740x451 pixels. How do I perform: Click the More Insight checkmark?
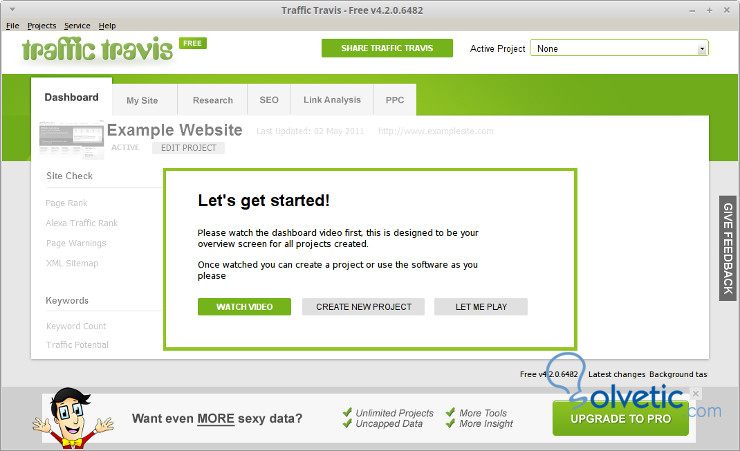pos(451,424)
